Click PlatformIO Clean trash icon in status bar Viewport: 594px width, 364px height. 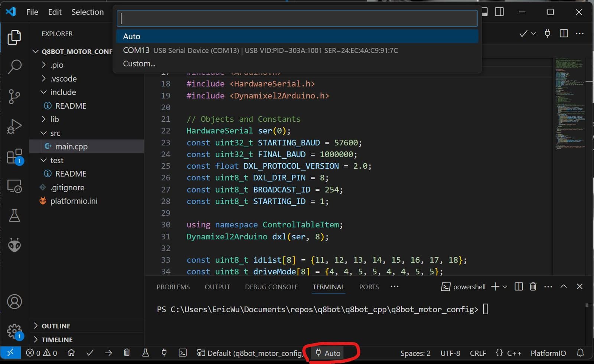[127, 353]
